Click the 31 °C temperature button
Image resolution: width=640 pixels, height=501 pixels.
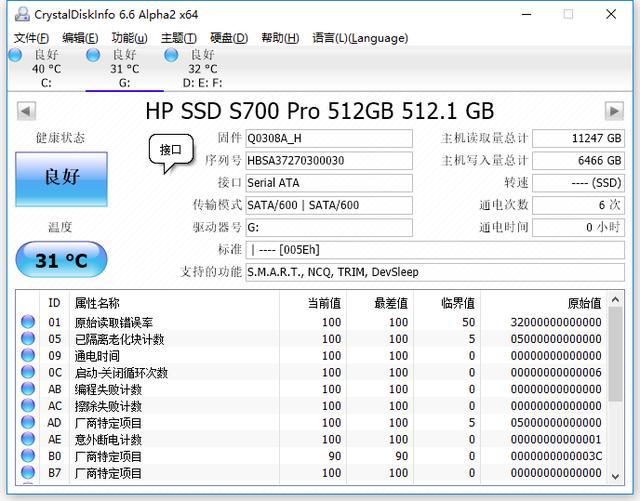[x=61, y=261]
